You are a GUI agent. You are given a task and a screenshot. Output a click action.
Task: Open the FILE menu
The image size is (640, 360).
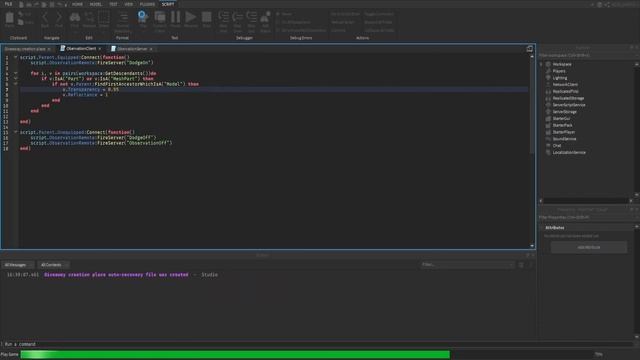8,4
